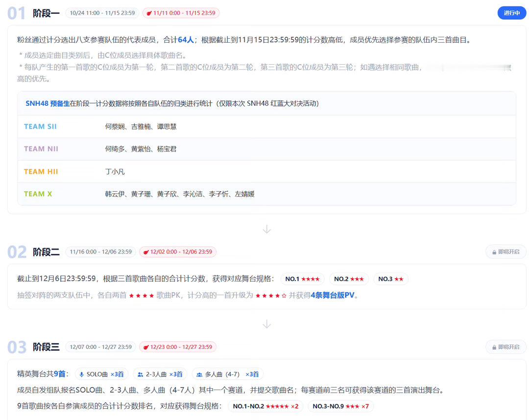This screenshot has height=420, width=529.
Task: Click the 阶段一 heading
Action: (46, 13)
